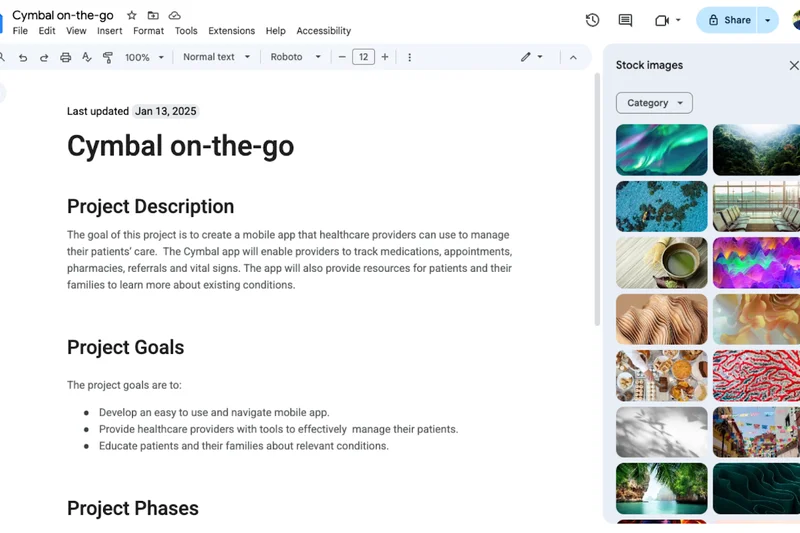Viewport: 800px width, 533px height.
Task: Click the Project Phases heading
Action: click(133, 509)
